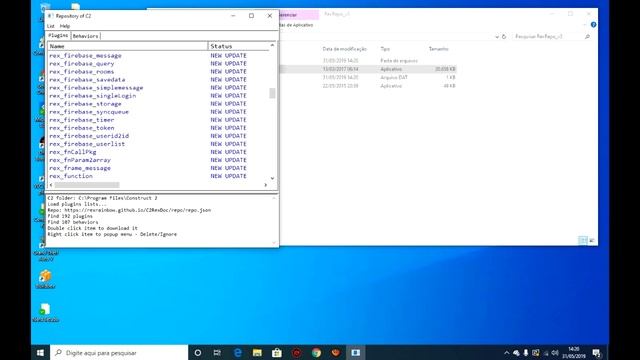640x360 pixels.
Task: Click the OneDrive cloud tray icon
Action: tap(516, 353)
